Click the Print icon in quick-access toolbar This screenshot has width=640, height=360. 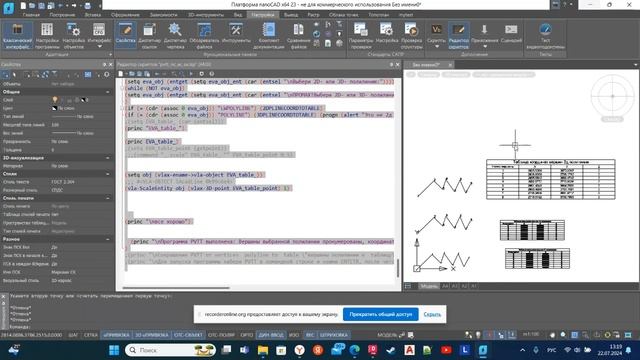pyautogui.click(x=87, y=6)
